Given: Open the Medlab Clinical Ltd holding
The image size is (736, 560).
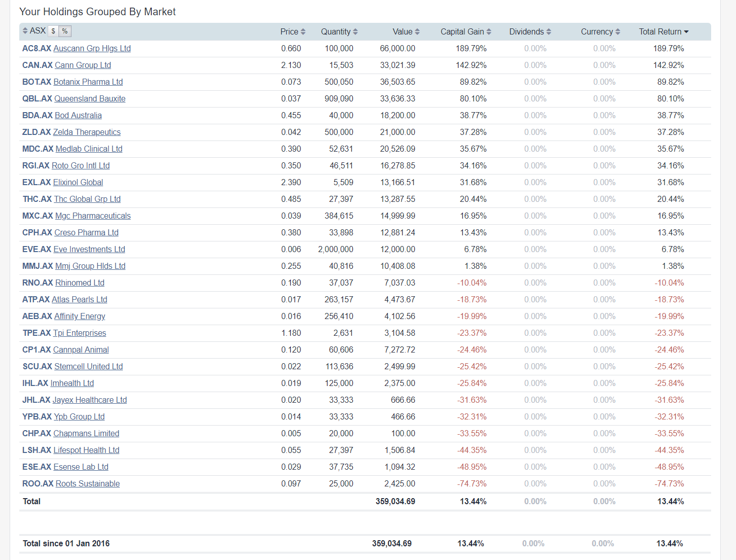Looking at the screenshot, I should click(x=89, y=149).
